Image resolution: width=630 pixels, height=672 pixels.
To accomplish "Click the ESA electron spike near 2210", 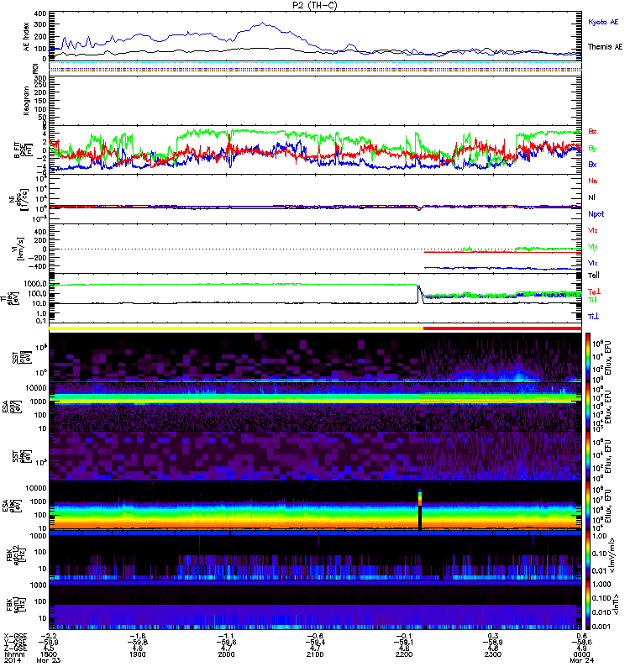I will click(x=420, y=508).
